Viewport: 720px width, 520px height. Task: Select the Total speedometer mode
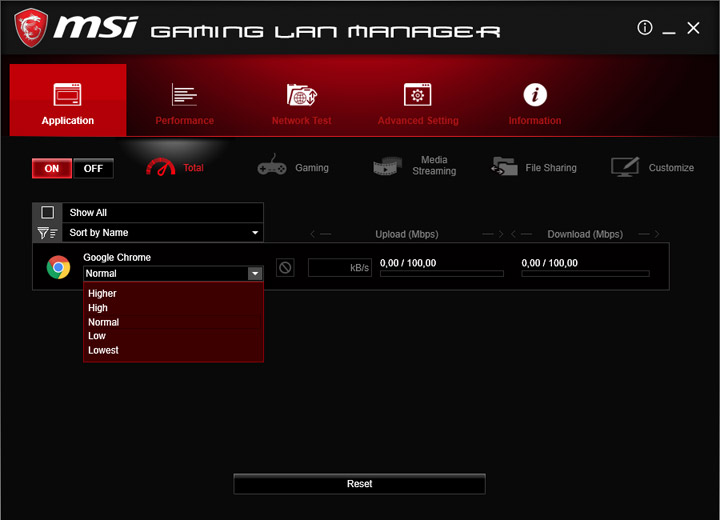coord(175,167)
